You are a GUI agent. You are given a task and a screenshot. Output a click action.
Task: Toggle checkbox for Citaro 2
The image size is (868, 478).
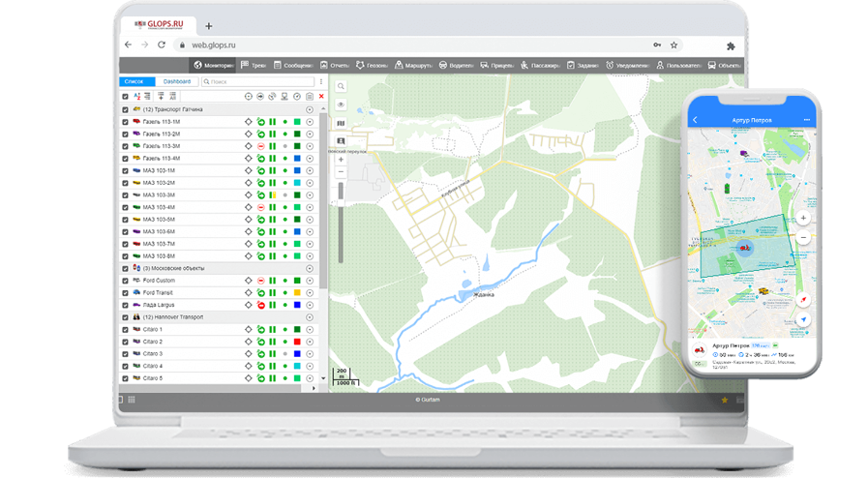[x=125, y=342]
